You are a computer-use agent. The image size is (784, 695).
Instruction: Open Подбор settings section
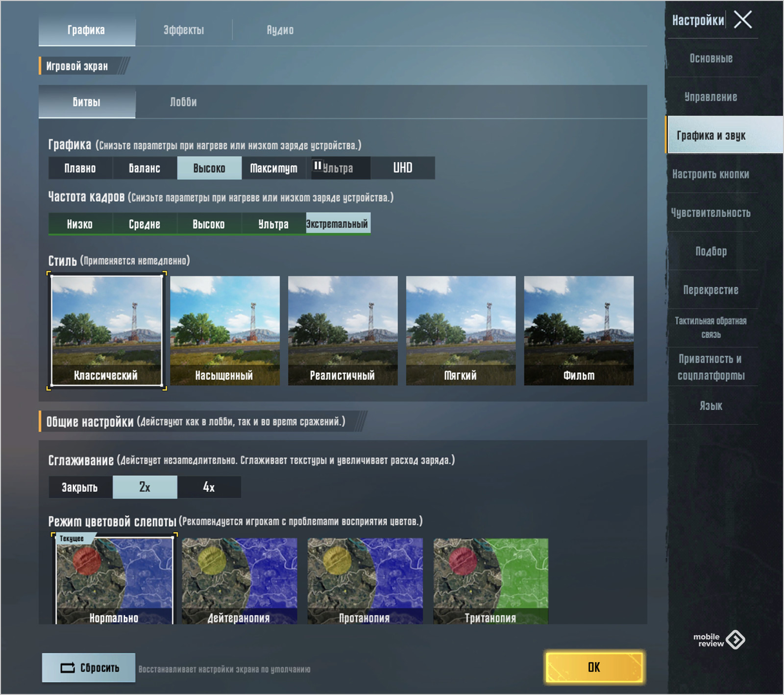coord(711,251)
